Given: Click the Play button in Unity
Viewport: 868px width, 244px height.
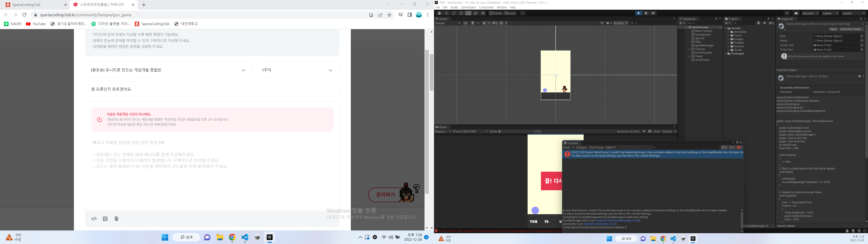Looking at the screenshot, I should click(x=639, y=13).
